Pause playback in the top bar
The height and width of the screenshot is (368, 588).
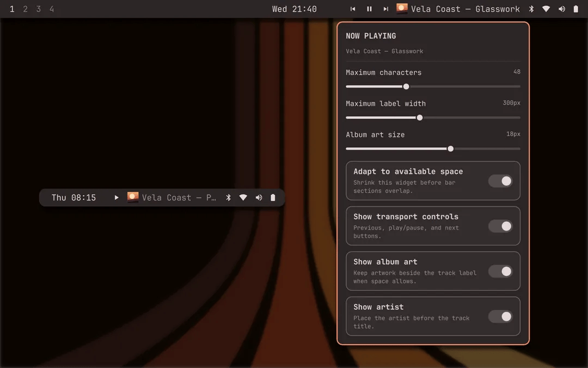tap(369, 9)
